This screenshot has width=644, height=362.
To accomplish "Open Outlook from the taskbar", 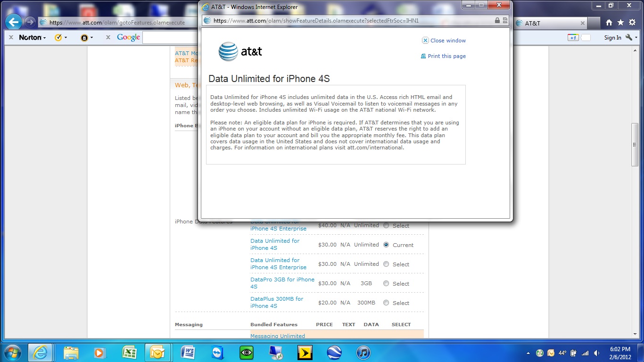I will point(157,353).
